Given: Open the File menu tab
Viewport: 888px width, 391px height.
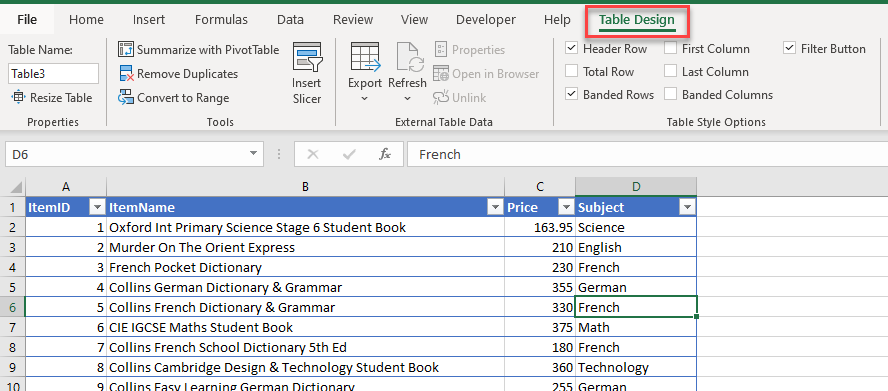Looking at the screenshot, I should tap(27, 20).
